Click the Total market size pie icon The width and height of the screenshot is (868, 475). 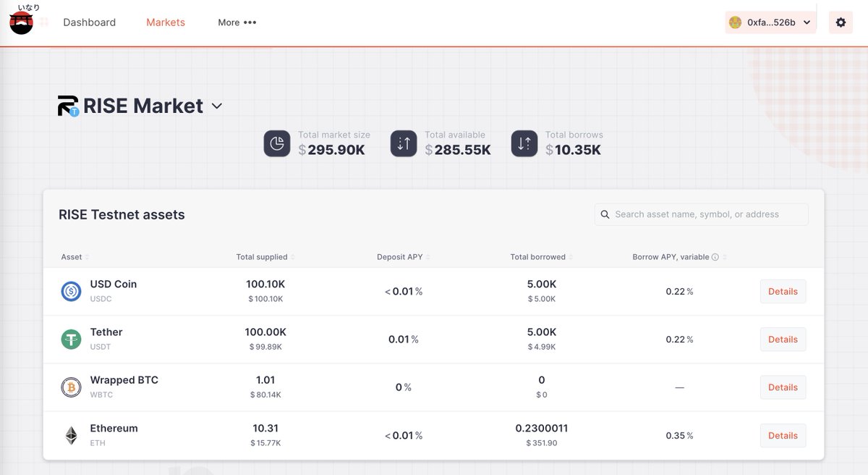tap(277, 143)
